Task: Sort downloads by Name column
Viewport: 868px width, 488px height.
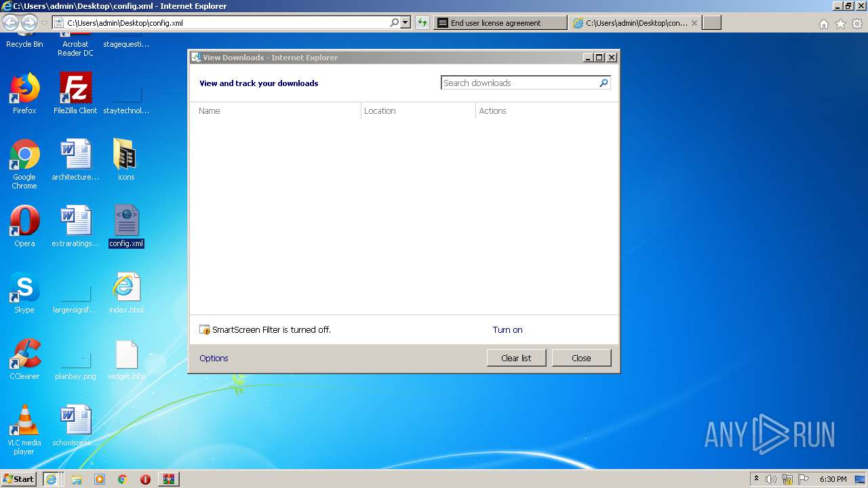Action: (275, 110)
